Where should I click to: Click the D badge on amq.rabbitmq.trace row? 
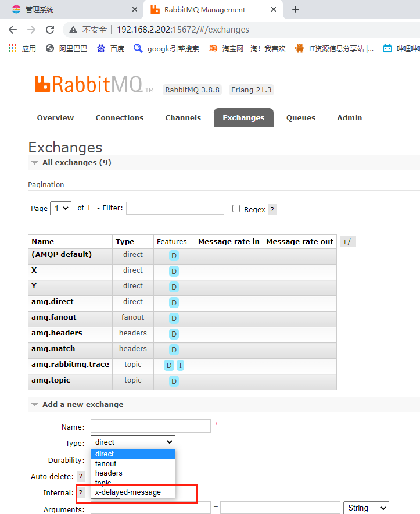[x=169, y=366]
